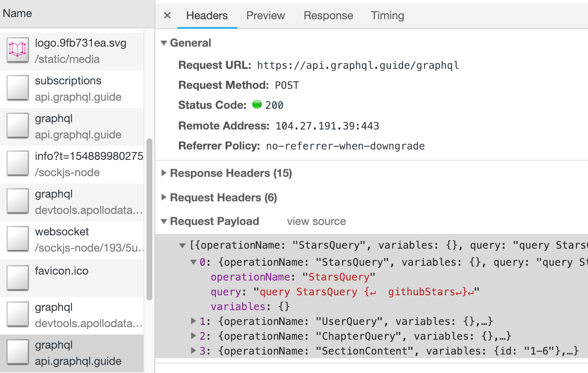This screenshot has height=373, width=588.
Task: Click the request list vertical scrollbar
Action: coord(149,219)
